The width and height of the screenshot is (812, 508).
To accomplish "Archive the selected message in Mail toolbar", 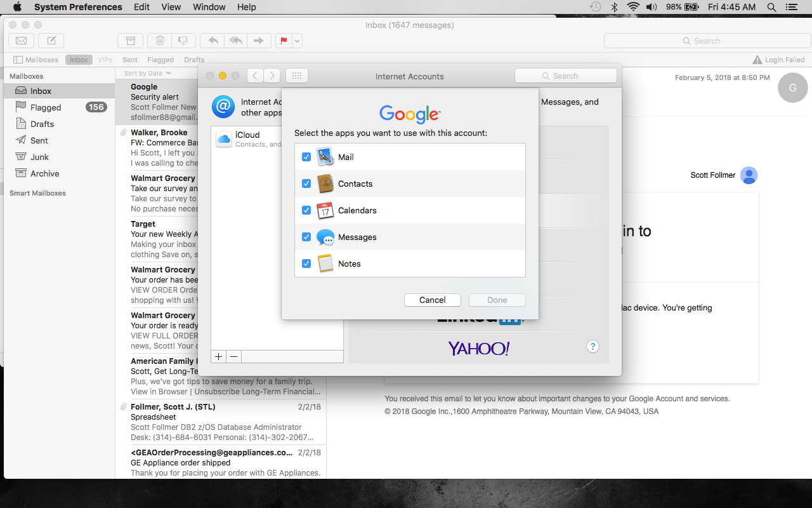I will click(130, 41).
